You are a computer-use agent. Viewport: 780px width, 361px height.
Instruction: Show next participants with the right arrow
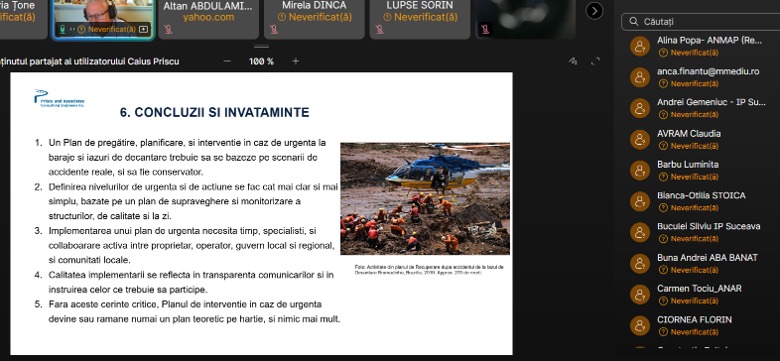click(x=594, y=11)
